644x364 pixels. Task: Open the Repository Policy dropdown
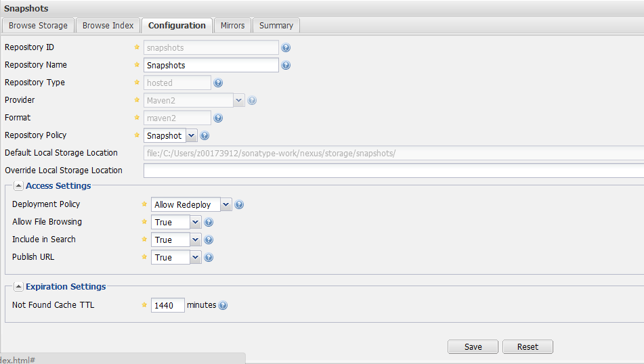tap(192, 136)
